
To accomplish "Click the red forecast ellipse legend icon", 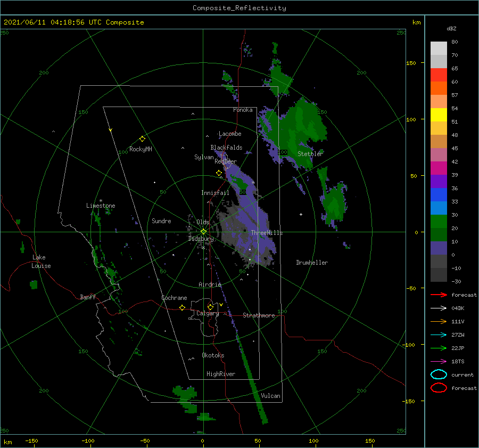I will pos(439,388).
